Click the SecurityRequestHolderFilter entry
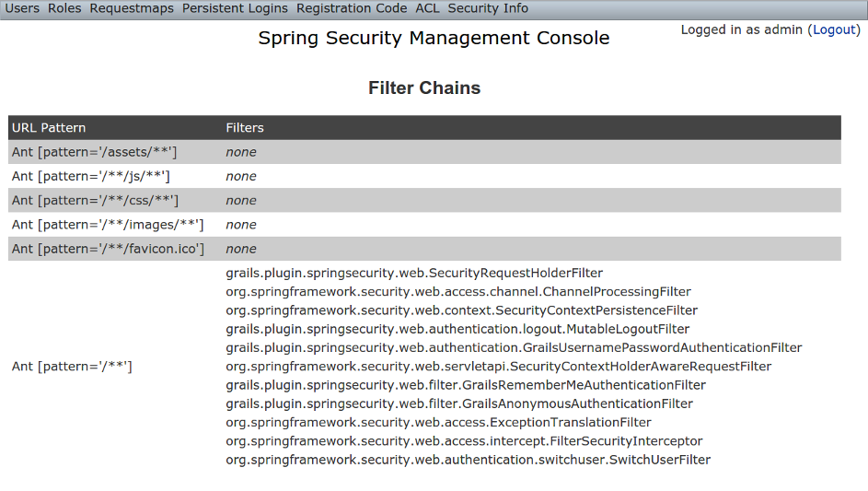The image size is (868, 491). tap(414, 273)
